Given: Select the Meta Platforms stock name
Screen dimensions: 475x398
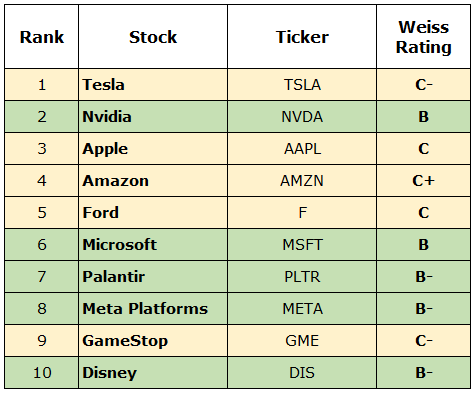Looking at the screenshot, I should [145, 309].
